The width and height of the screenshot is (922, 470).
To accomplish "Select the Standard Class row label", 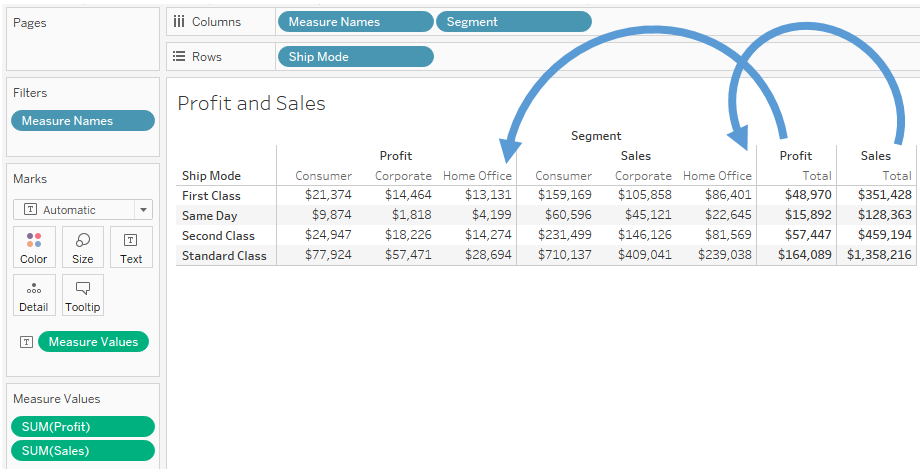I will [224, 256].
